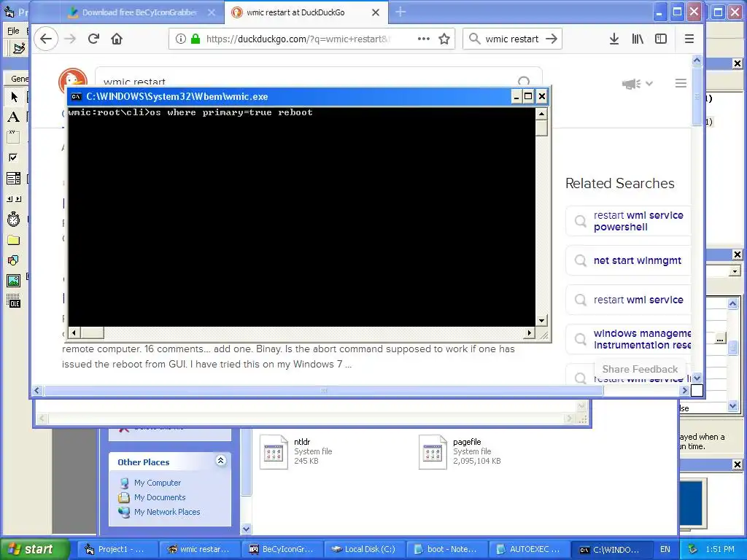747x560 pixels.
Task: Select the pagefile system file
Action: tap(460, 451)
